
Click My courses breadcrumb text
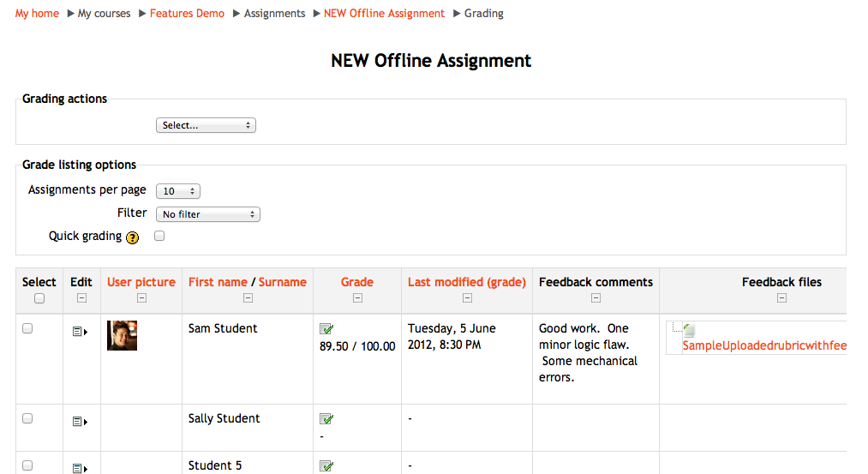(x=104, y=14)
